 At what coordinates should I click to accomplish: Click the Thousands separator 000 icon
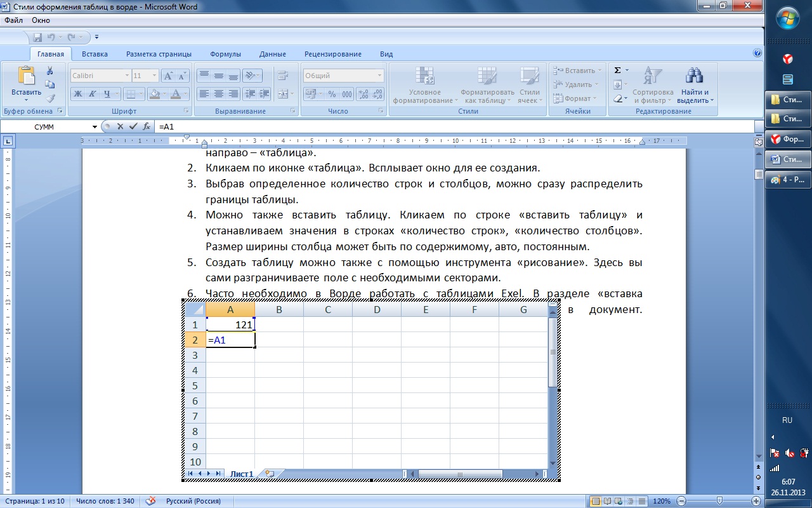346,94
